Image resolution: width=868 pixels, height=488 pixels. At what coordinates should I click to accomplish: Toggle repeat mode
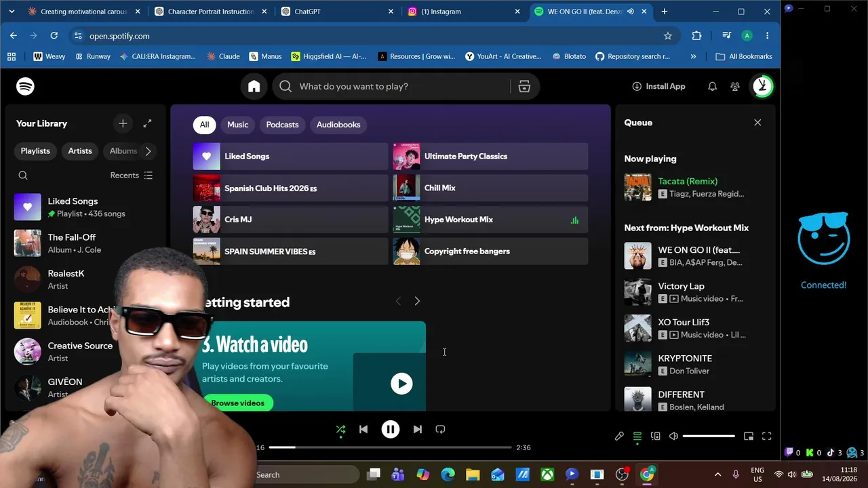tap(440, 429)
